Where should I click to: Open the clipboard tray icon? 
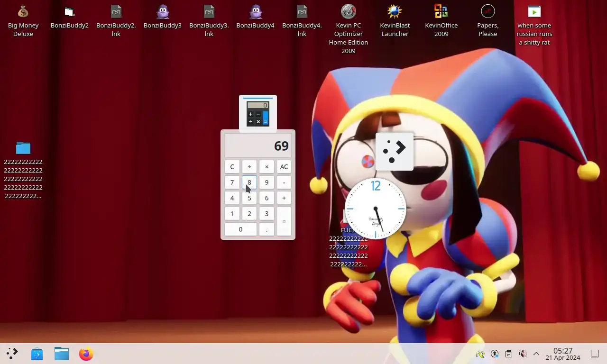[509, 354]
